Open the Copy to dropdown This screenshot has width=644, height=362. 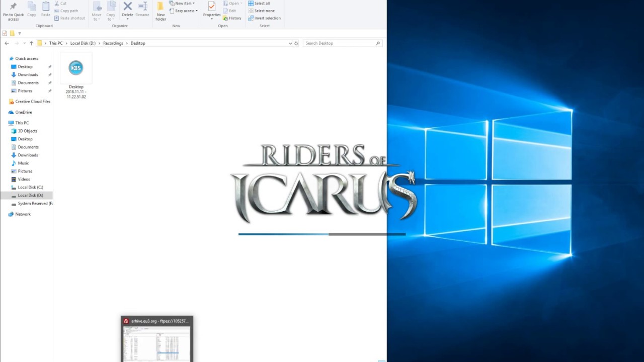111,11
